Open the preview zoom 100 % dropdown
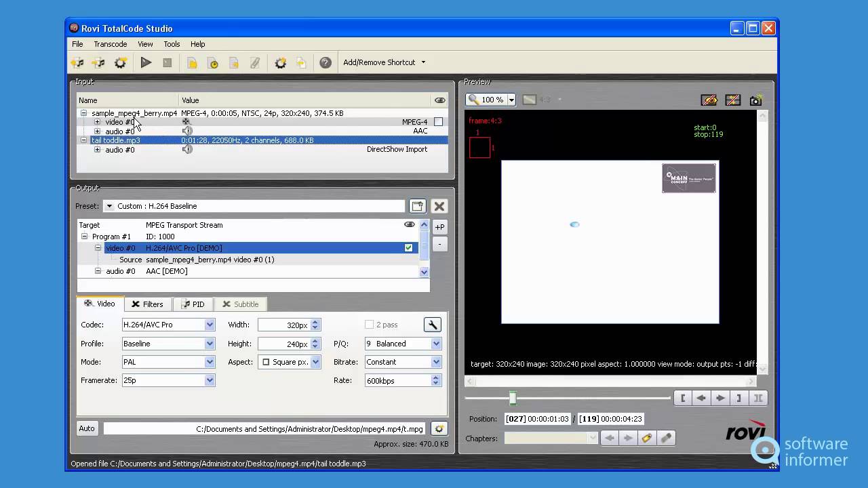This screenshot has height=488, width=868. (x=511, y=100)
